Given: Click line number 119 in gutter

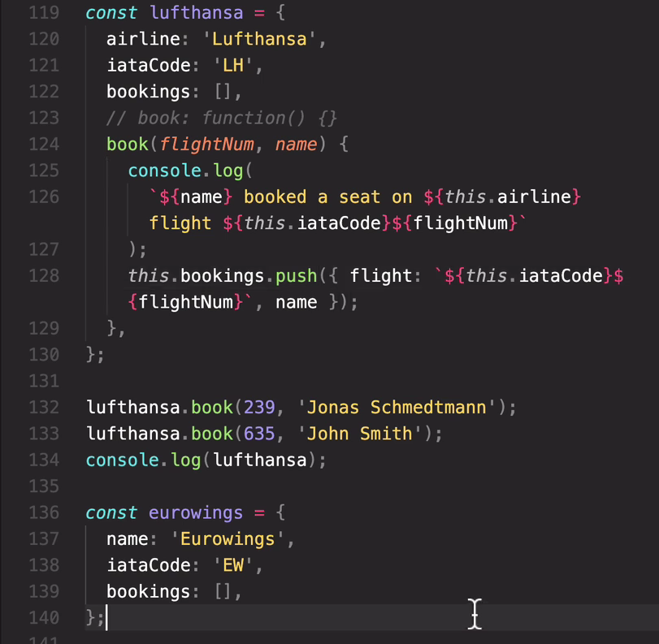Looking at the screenshot, I should [x=44, y=13].
